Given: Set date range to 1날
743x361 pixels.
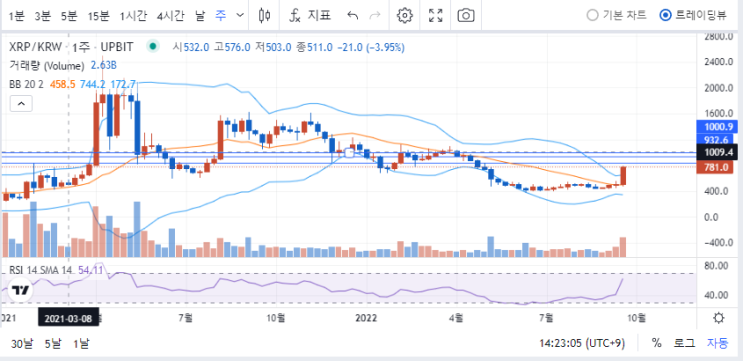Looking at the screenshot, I should pyautogui.click(x=81, y=343).
